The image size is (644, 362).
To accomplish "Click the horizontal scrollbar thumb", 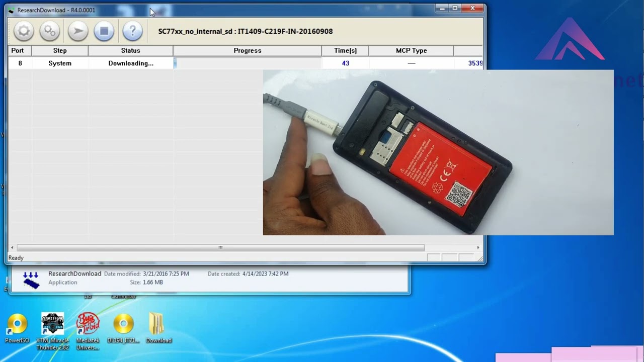I will pos(220,247).
